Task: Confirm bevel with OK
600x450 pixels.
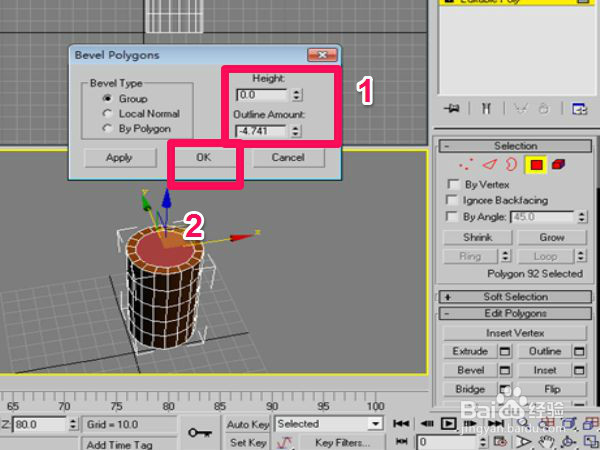Action: pos(204,158)
